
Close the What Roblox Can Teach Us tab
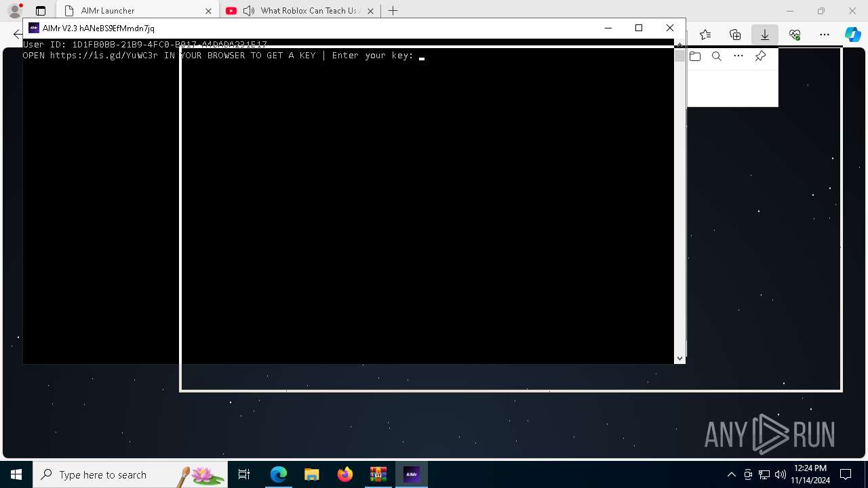(x=370, y=11)
